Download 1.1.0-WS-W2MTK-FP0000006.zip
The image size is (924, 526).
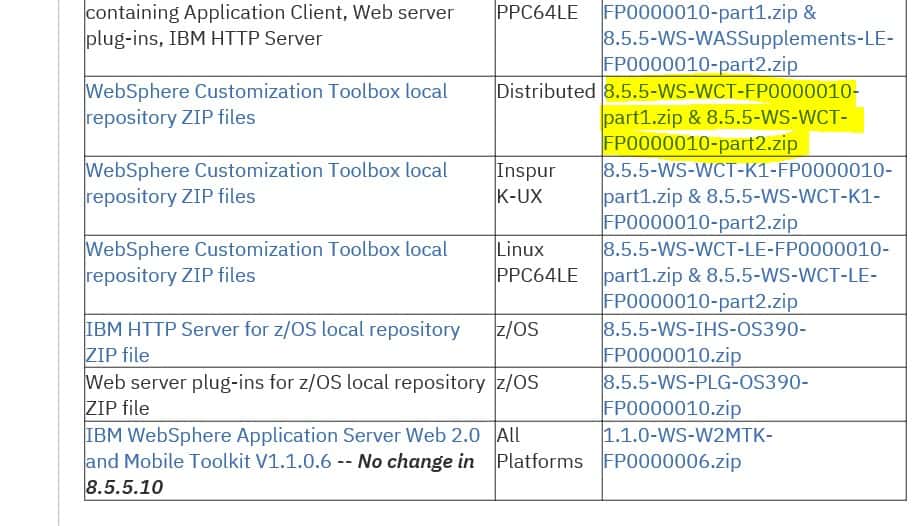point(688,448)
